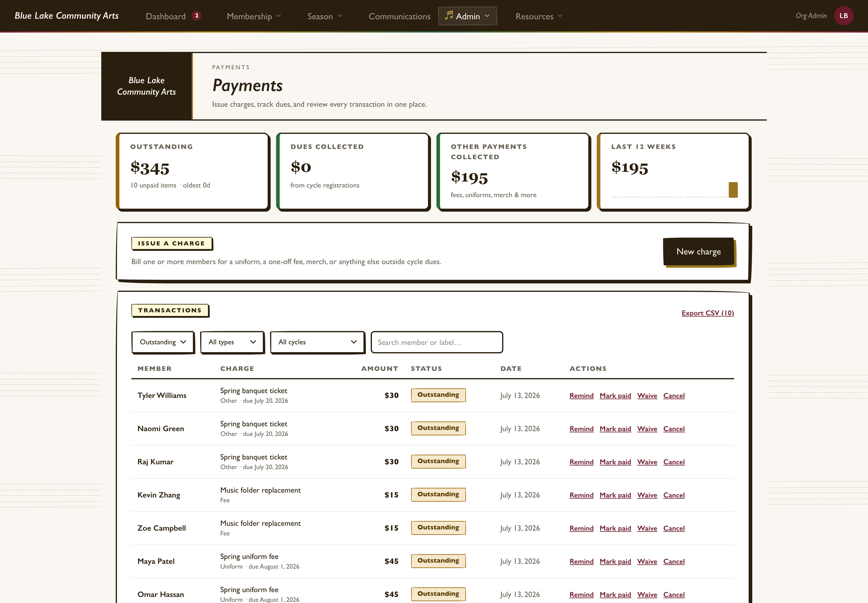Screen dimensions: 868x603
Task: Cancel Maya Patel's charge
Action: [x=674, y=562]
